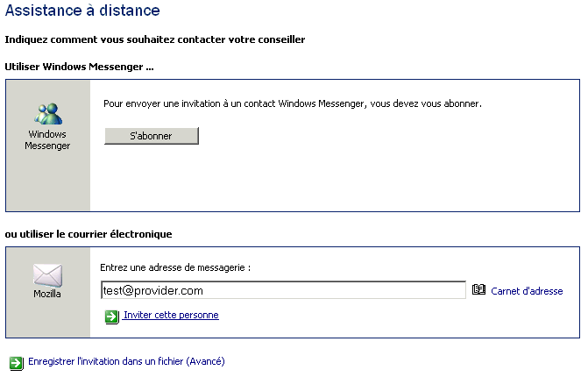Click the Entrez une adresse de messagerie label
This screenshot has width=588, height=377.
coord(175,267)
